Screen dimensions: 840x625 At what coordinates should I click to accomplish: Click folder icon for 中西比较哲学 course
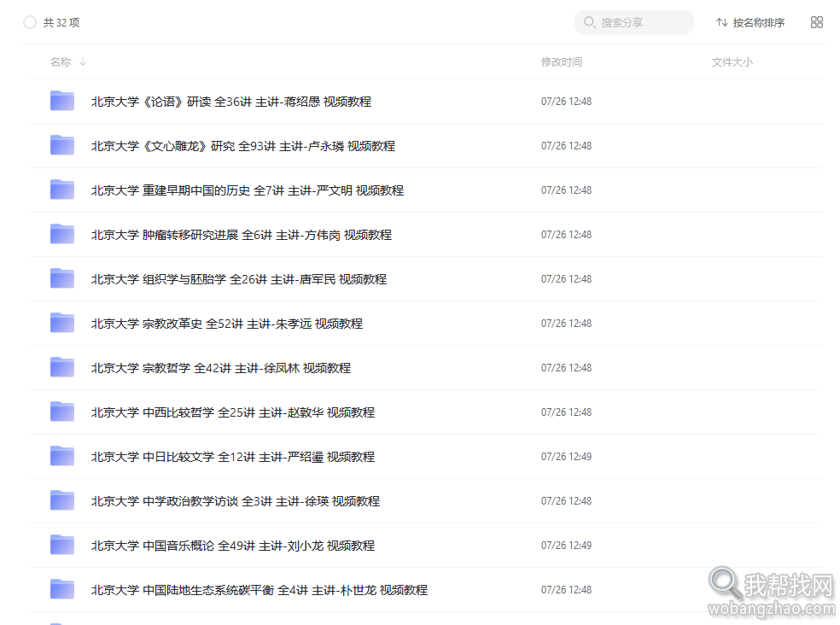pos(62,412)
